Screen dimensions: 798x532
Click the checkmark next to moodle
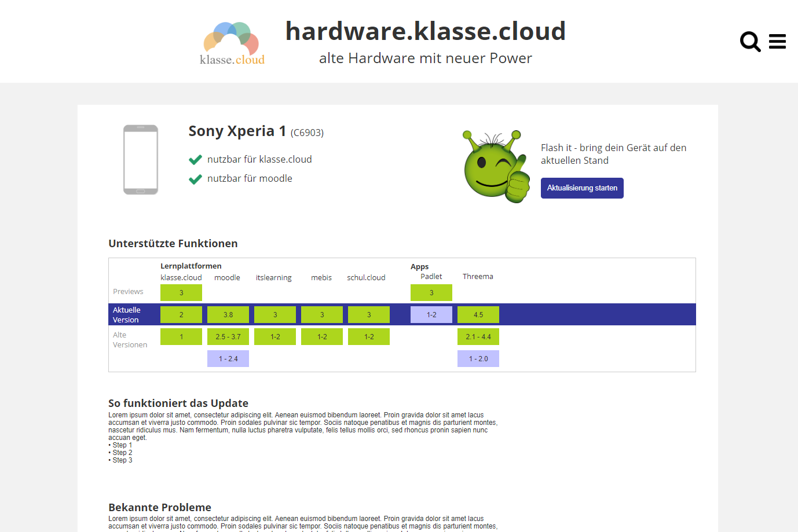tap(195, 179)
